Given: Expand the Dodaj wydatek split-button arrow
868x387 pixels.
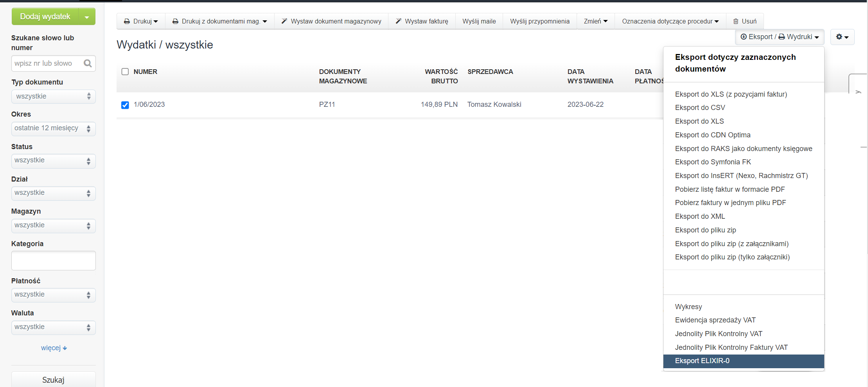Looking at the screenshot, I should click(87, 17).
